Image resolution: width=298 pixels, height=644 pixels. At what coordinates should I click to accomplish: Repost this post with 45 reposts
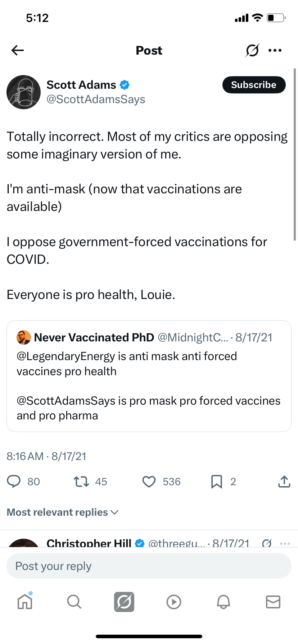click(x=81, y=482)
